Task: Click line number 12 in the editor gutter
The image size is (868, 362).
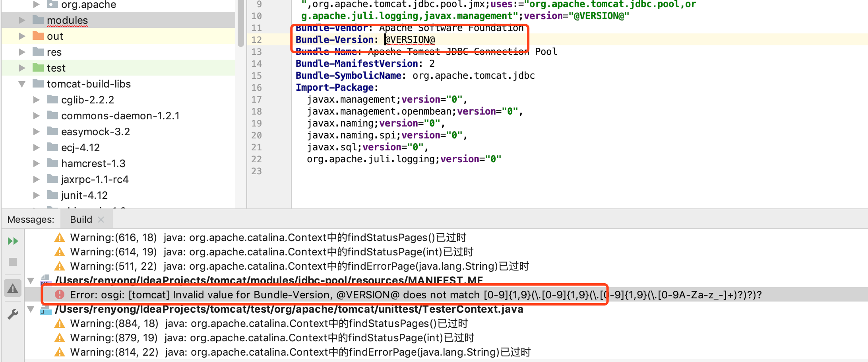Action: click(x=257, y=40)
